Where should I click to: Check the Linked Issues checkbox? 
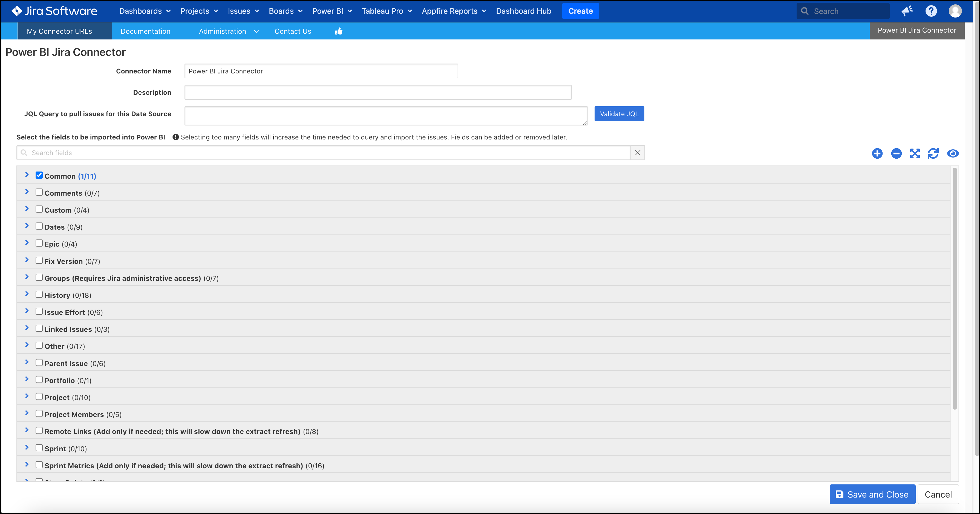point(39,329)
